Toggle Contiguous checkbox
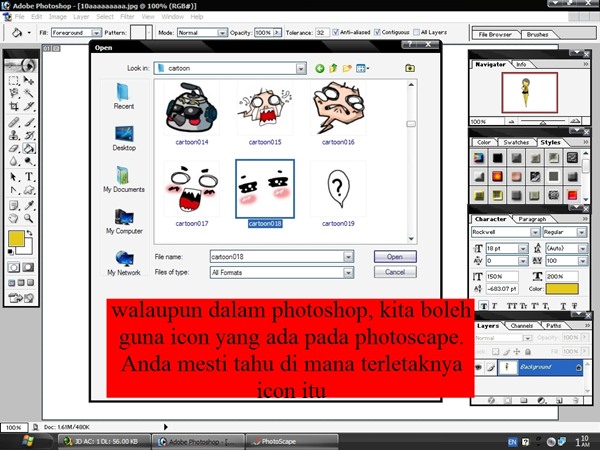The width and height of the screenshot is (600, 450). pyautogui.click(x=377, y=33)
